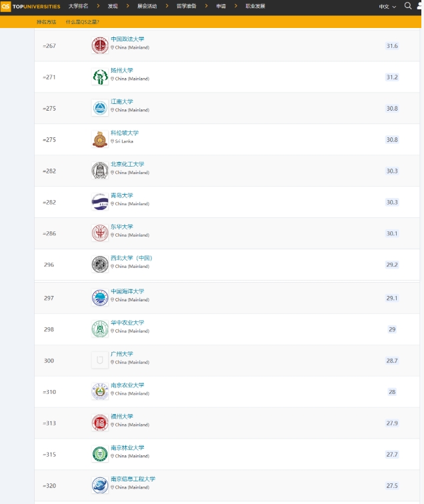Click the QS TopUniversities logo
Image resolution: width=424 pixels, height=504 pixels.
point(31,6)
